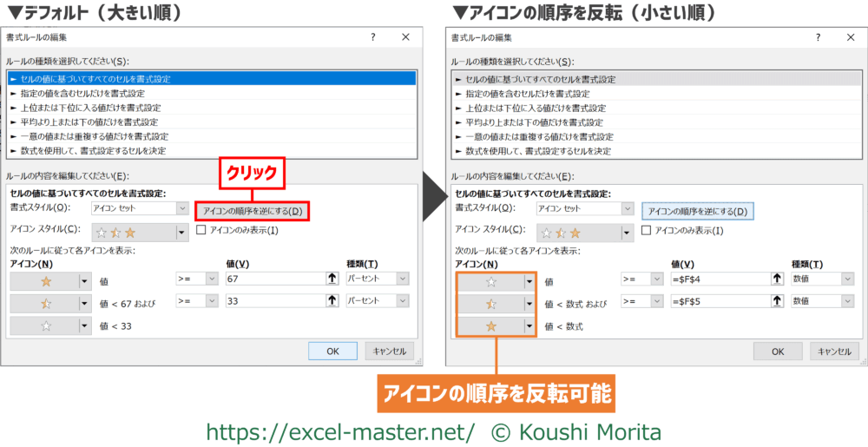Click アイコンの順序を逆にする button in left dialog
868x447 pixels.
click(252, 211)
